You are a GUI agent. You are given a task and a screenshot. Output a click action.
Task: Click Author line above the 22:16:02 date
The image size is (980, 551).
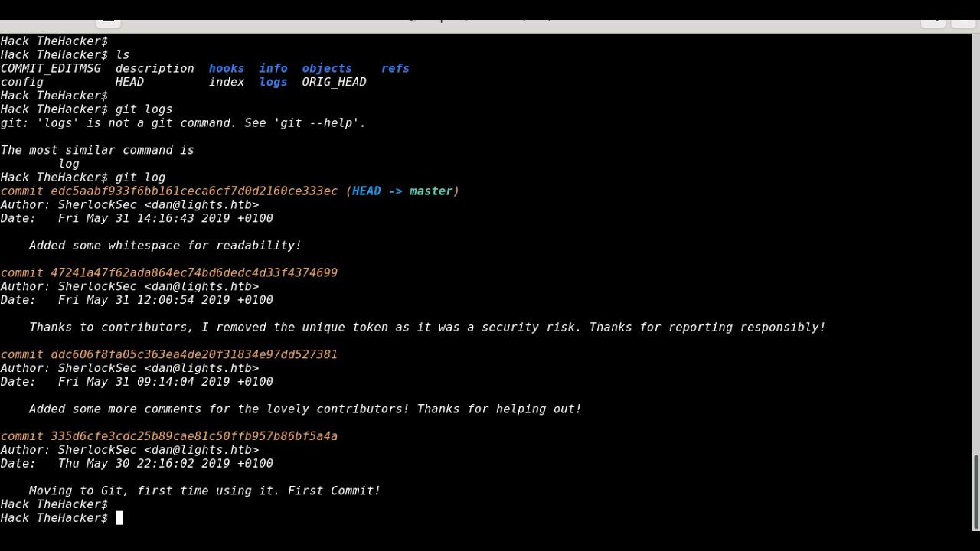tap(129, 450)
